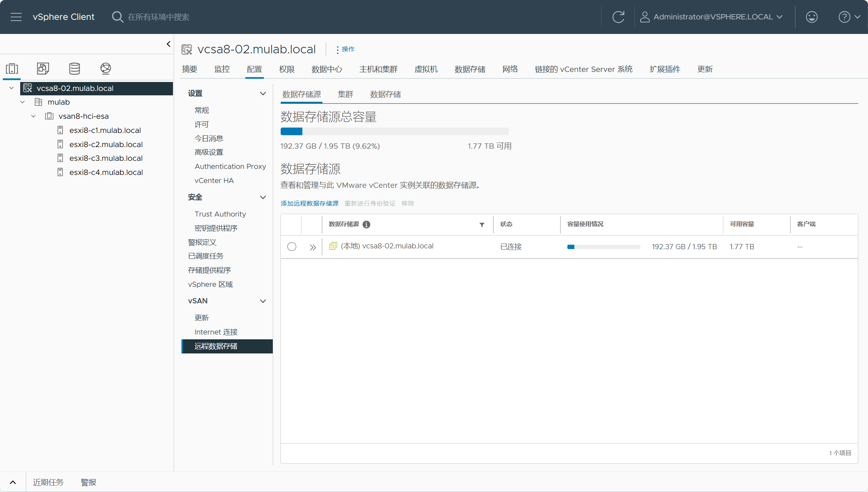Open vSAN Internet 连接 settings
Image resolution: width=868 pixels, height=492 pixels.
point(216,332)
